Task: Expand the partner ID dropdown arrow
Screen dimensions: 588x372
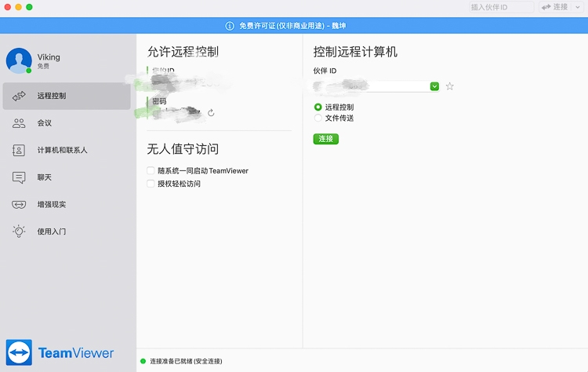Action: pos(434,86)
